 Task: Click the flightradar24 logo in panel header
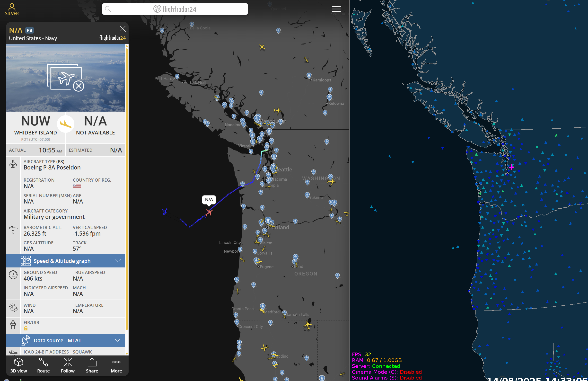(x=112, y=38)
